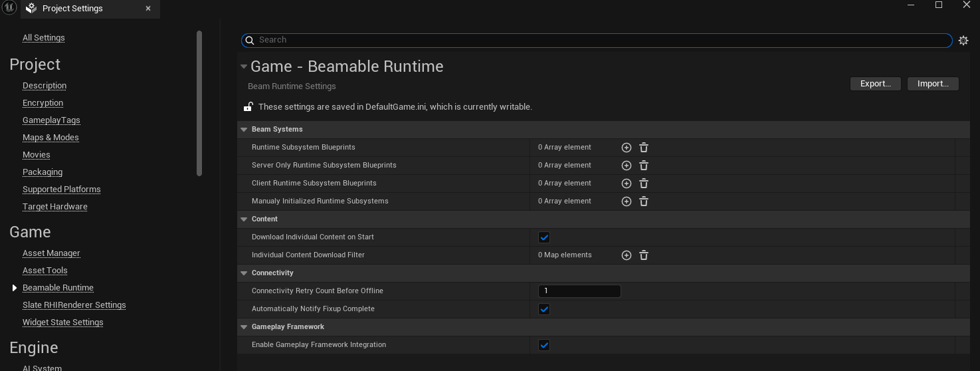
Task: Open settings gear next to search bar
Action: click(x=963, y=41)
